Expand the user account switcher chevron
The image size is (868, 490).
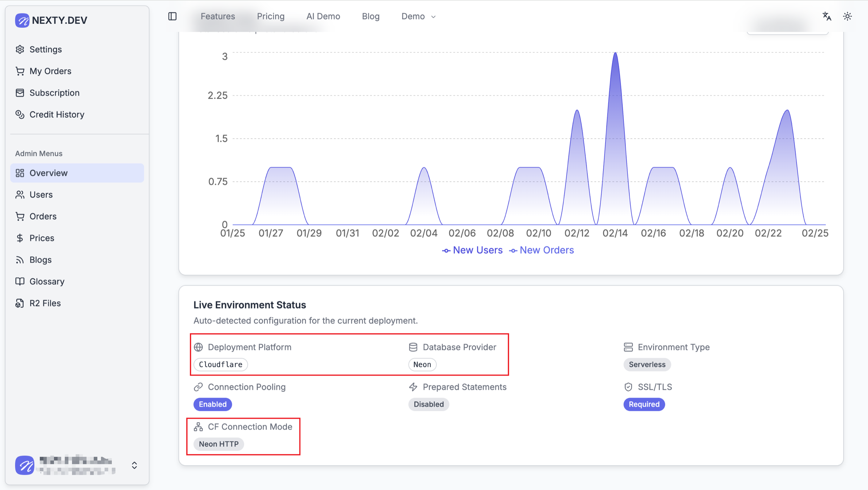click(134, 465)
